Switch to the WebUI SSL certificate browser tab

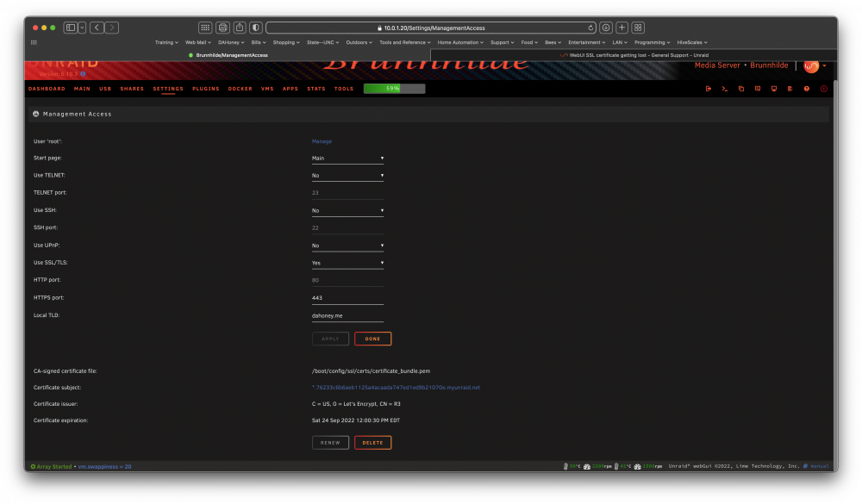click(634, 55)
